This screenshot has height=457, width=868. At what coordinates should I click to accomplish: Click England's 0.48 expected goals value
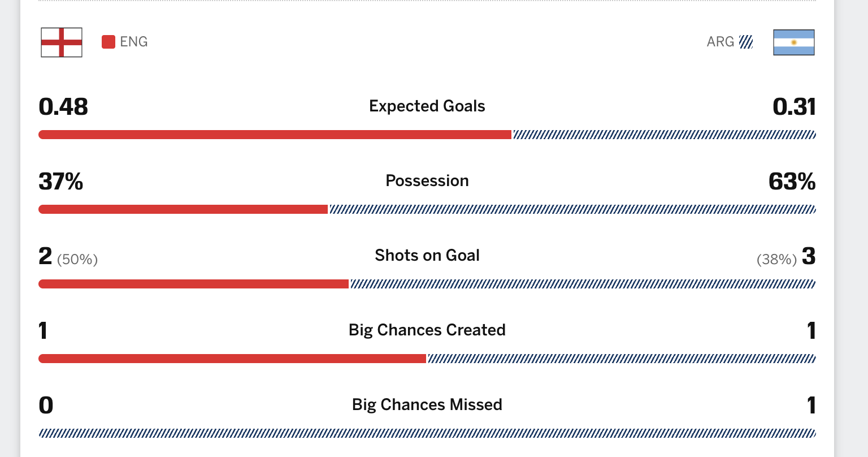pos(63,107)
